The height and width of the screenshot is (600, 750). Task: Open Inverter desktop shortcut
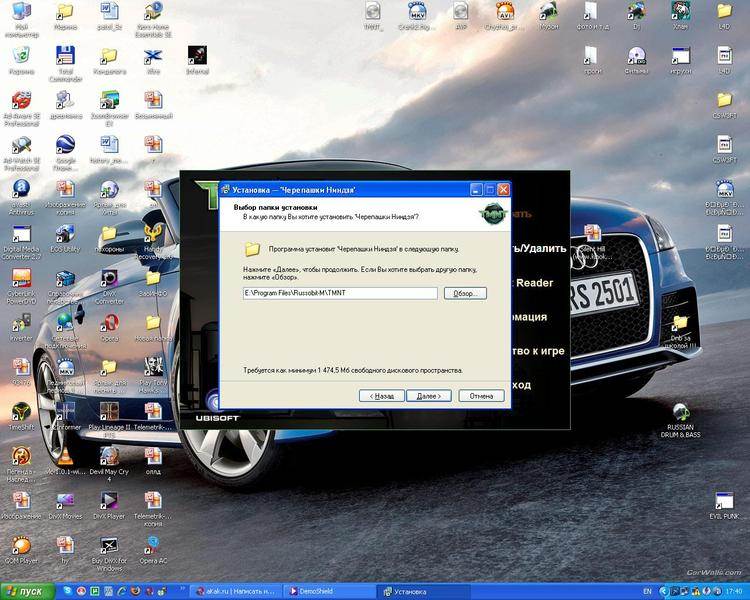point(22,327)
